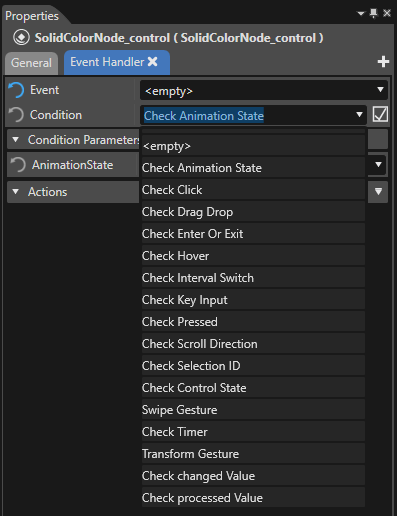Viewport: 398px width, 517px height.
Task: Click the SolidColorNode_control title text
Action: [179, 38]
